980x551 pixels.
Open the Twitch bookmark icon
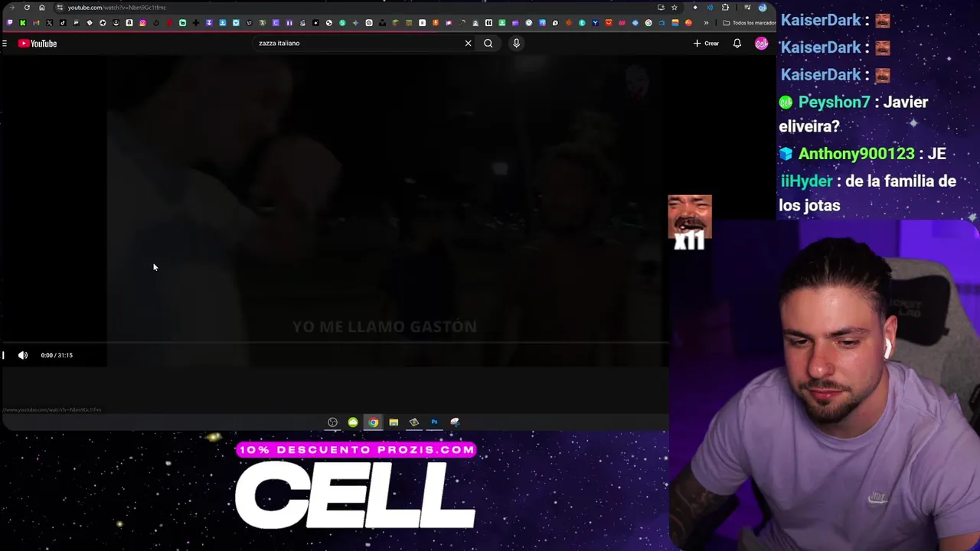10,23
